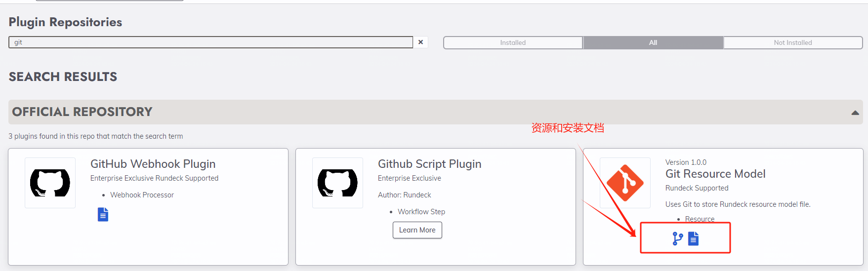Clear the git search with the X button
This screenshot has height=271, width=868.
pos(420,42)
